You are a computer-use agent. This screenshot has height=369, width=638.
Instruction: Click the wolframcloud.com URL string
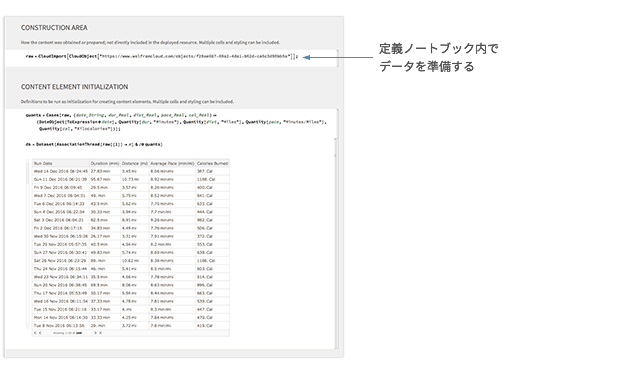point(194,56)
